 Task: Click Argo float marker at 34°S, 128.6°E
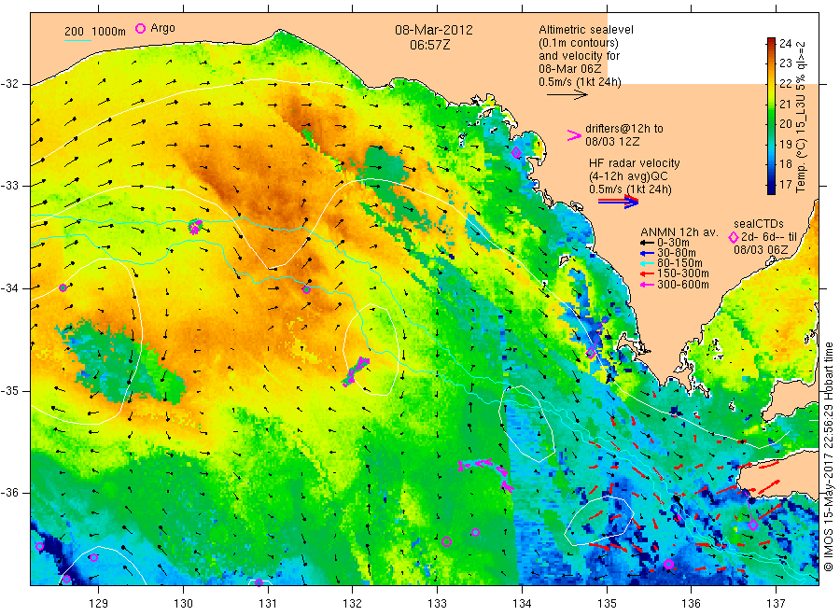click(x=63, y=287)
